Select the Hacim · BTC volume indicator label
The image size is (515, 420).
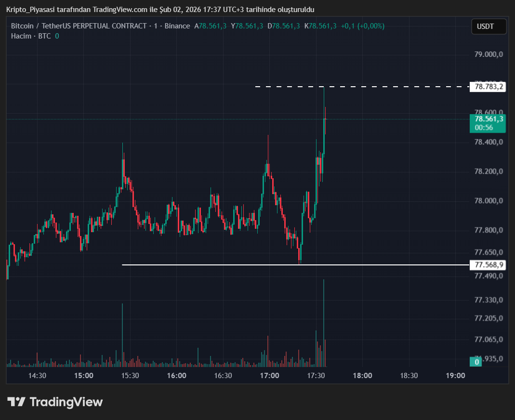[x=31, y=36]
